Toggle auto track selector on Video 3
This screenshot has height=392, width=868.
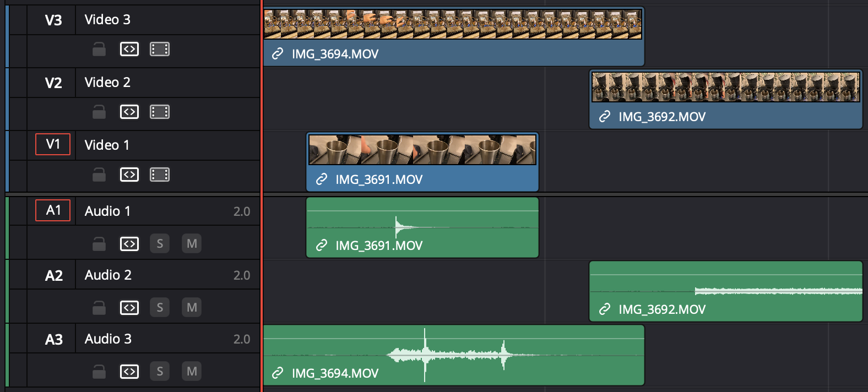[129, 50]
